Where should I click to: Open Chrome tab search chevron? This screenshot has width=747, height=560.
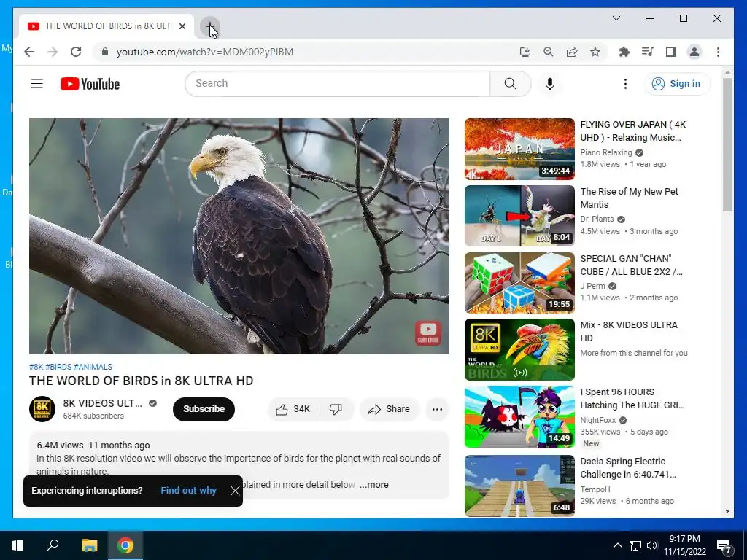coord(616,18)
